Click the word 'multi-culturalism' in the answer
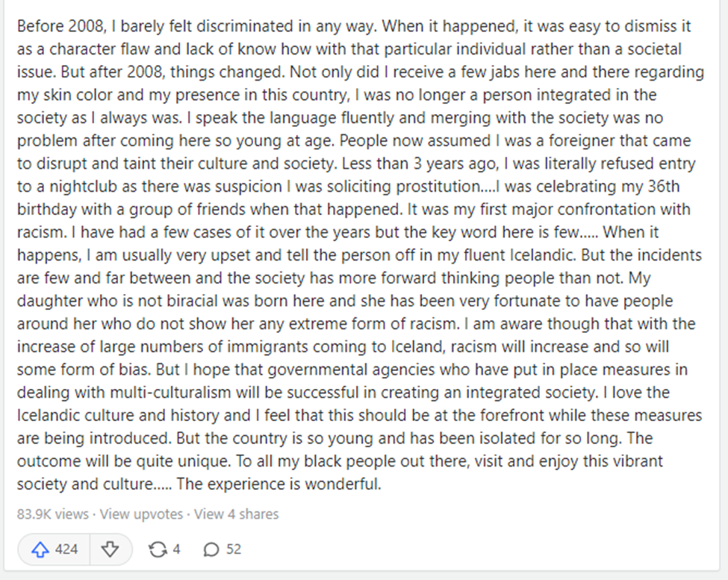728x580 pixels. click(x=170, y=392)
